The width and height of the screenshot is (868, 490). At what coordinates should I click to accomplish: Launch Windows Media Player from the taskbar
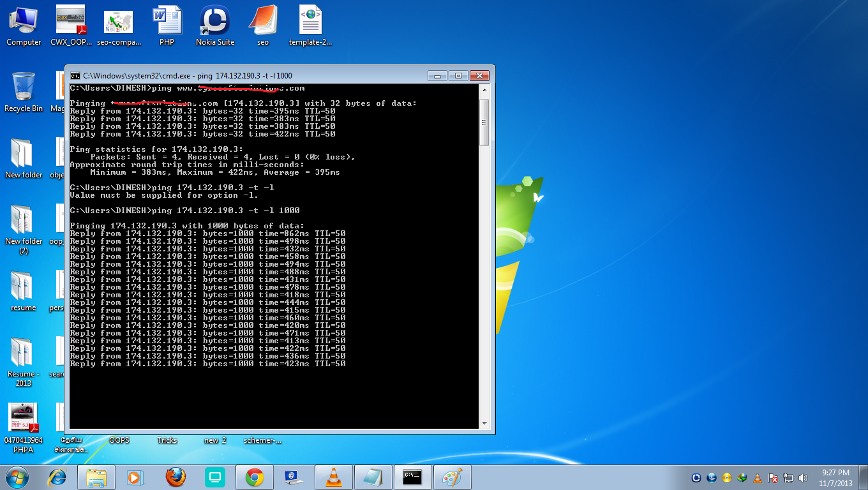point(135,477)
